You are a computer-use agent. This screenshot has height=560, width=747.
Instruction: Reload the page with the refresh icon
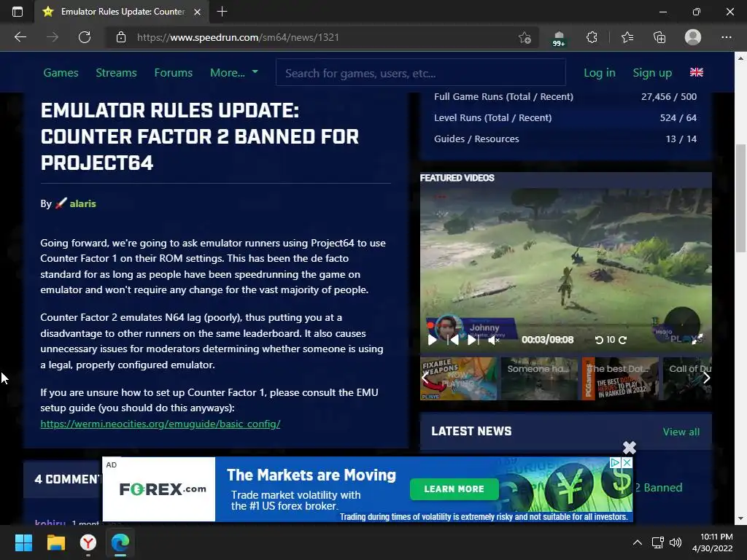pyautogui.click(x=85, y=37)
